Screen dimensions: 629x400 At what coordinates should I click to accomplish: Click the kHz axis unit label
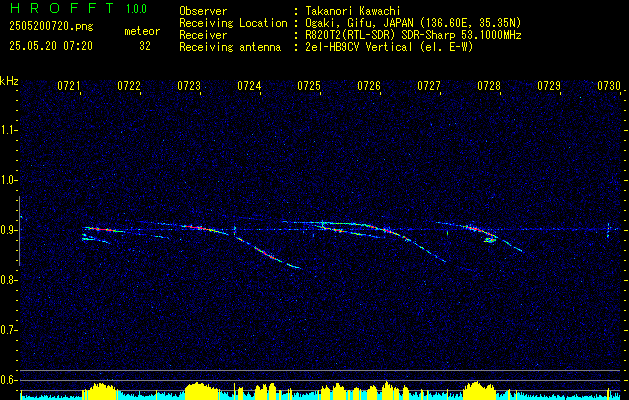coord(9,81)
